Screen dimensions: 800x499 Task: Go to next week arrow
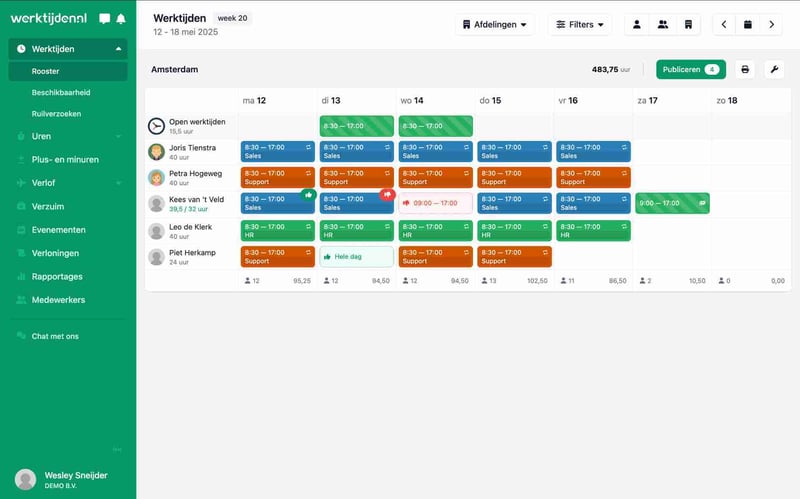coord(771,24)
